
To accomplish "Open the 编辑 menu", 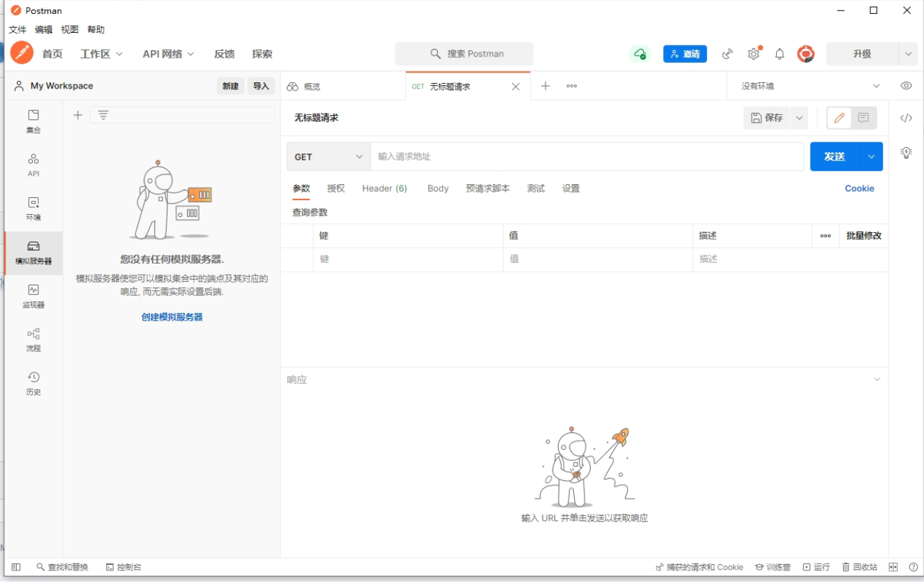I will 43,29.
